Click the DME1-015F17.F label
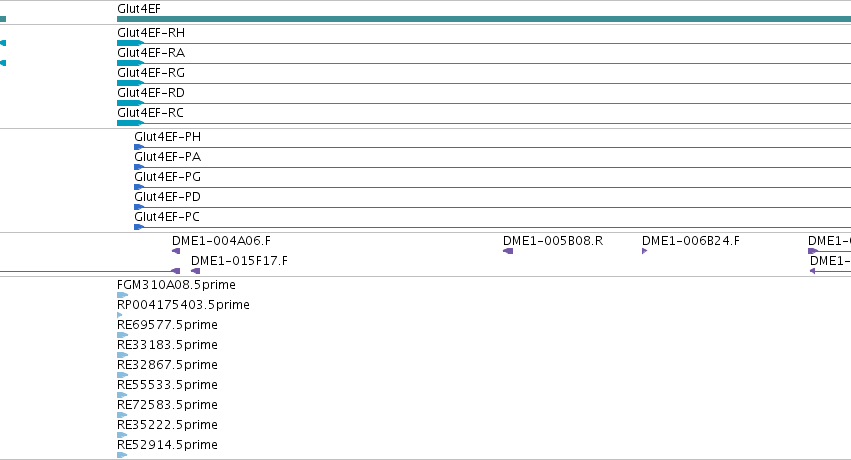This screenshot has height=460, width=851. (239, 261)
